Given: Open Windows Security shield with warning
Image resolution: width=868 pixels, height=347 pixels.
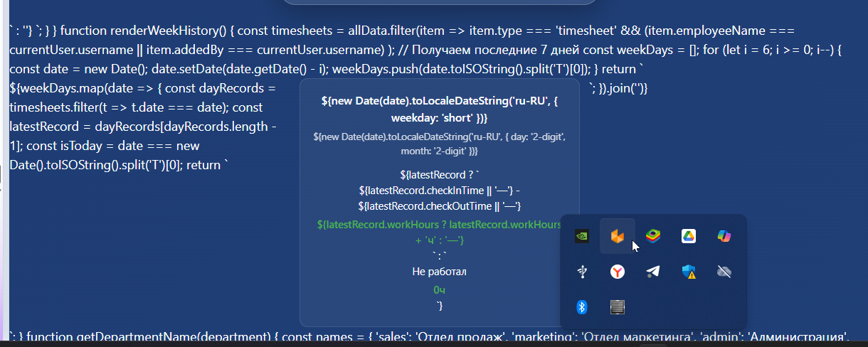Looking at the screenshot, I should [689, 272].
